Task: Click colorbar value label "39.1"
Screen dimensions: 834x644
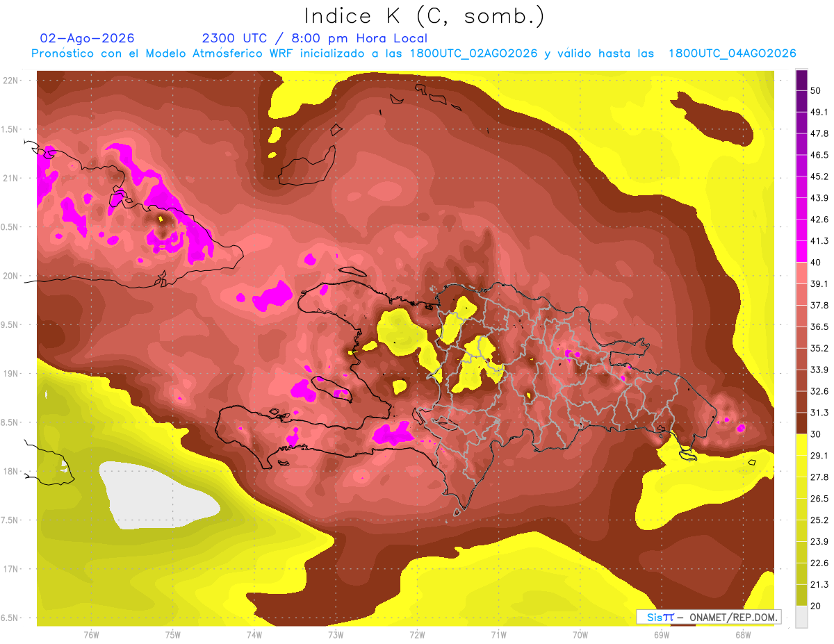Action: (819, 284)
